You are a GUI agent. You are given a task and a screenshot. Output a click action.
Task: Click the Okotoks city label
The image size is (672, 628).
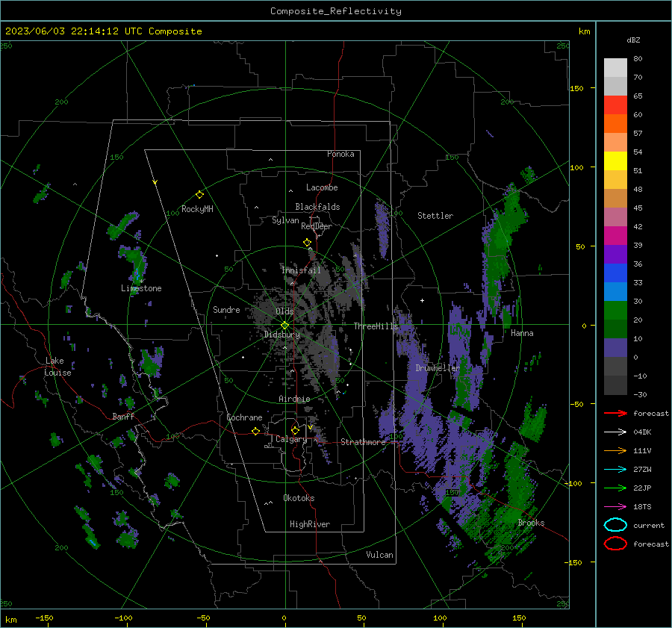point(299,498)
